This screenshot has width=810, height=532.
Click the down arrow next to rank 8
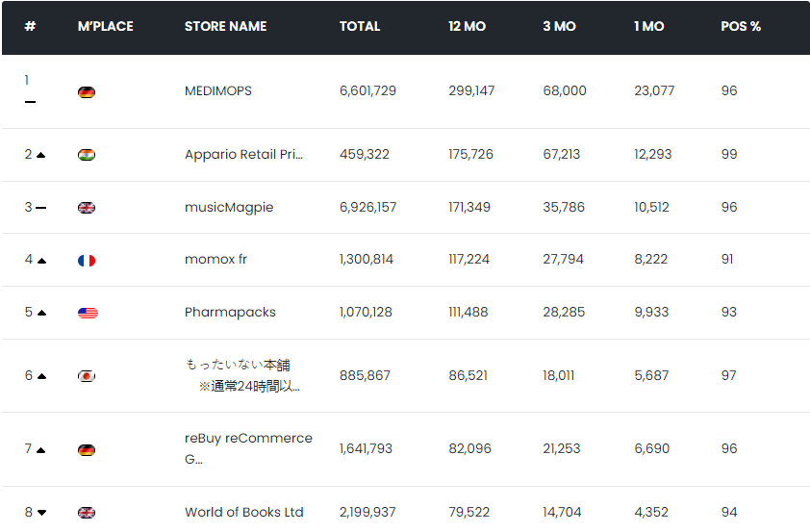point(41,513)
